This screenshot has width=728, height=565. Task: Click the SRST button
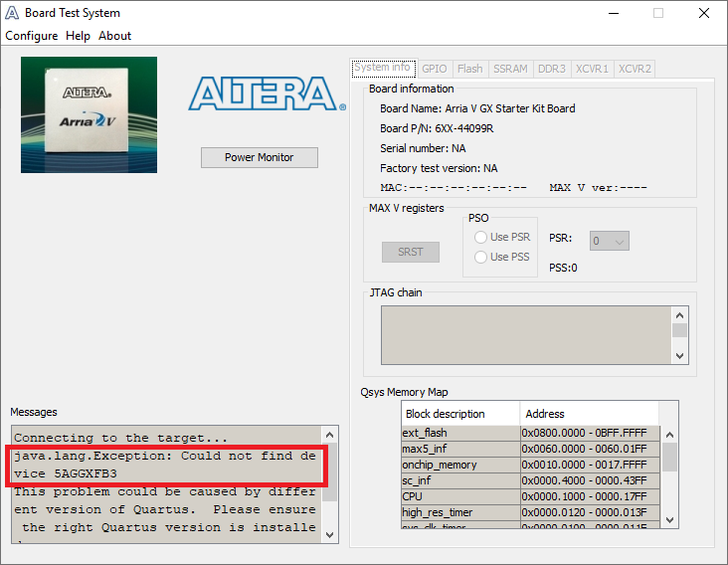[411, 252]
